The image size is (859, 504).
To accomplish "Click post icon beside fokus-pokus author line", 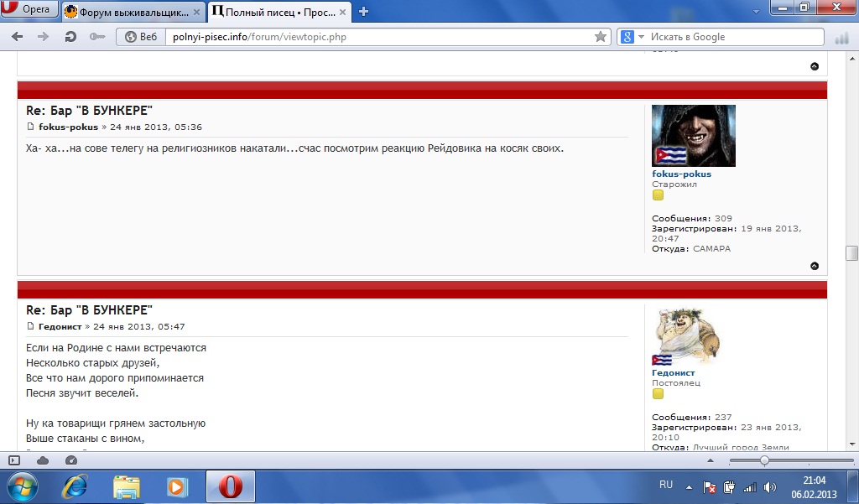I will pyautogui.click(x=30, y=127).
